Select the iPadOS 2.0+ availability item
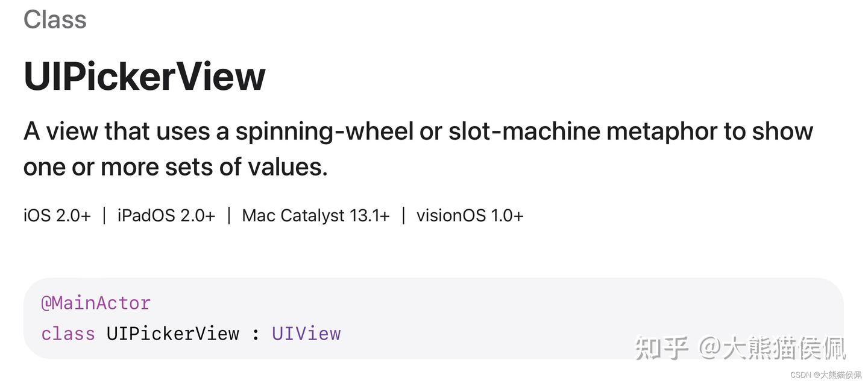 tap(166, 215)
